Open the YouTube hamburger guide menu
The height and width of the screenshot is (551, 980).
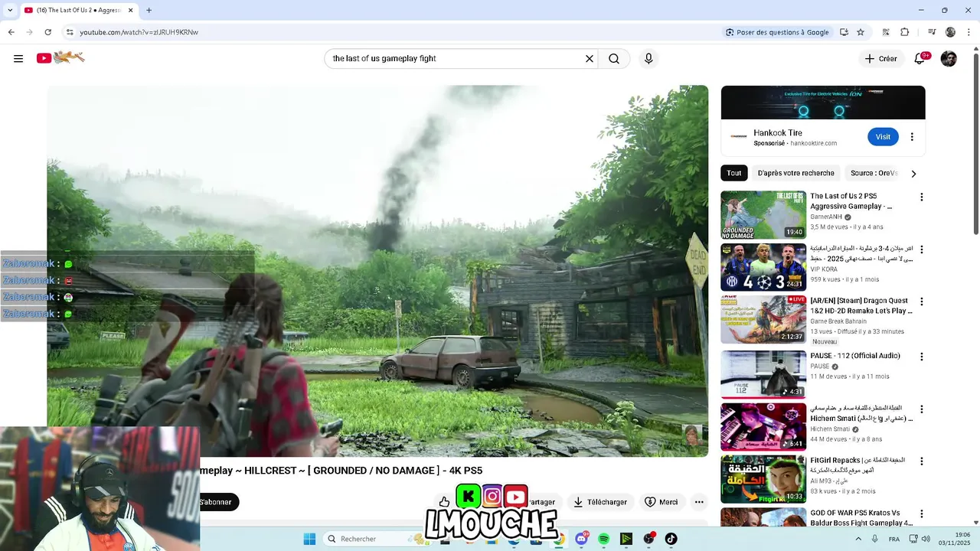(18, 59)
